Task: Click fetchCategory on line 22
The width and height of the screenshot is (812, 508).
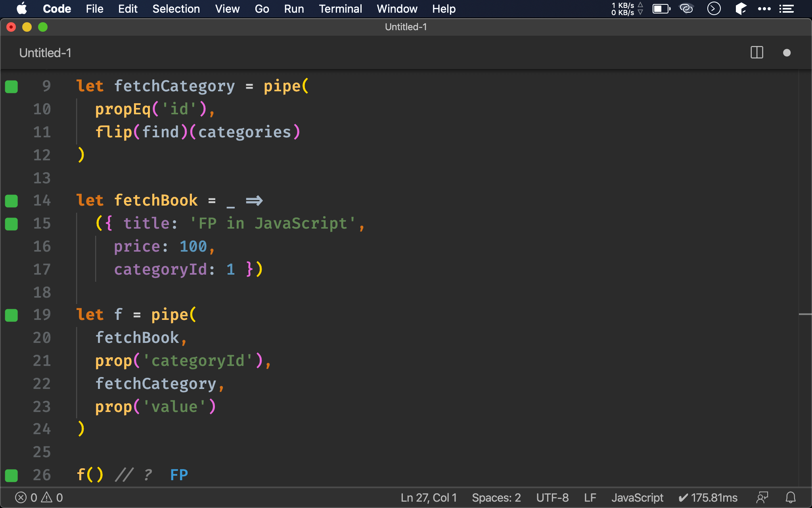Action: 156,384
